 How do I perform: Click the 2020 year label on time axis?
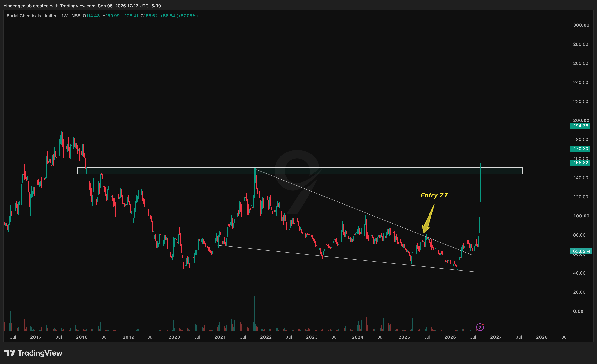coord(174,337)
